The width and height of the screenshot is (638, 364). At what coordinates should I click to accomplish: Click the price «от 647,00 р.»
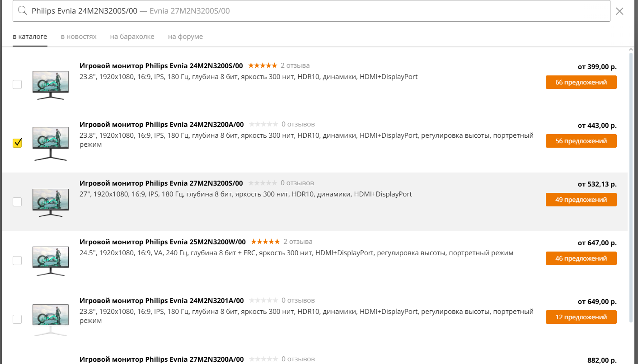tap(597, 243)
